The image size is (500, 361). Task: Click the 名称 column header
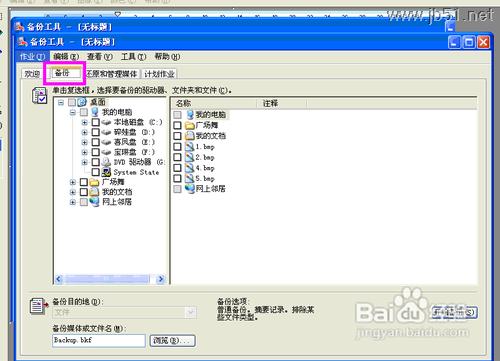(214, 103)
